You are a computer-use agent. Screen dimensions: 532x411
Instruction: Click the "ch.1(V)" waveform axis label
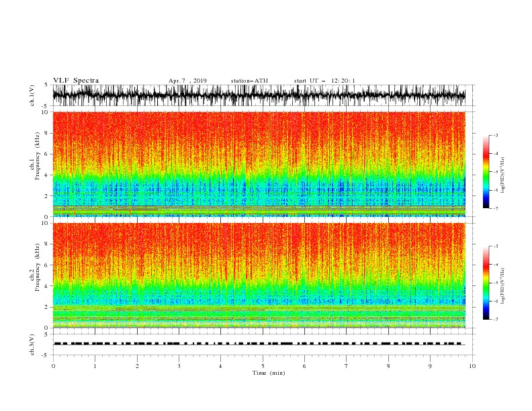32,95
